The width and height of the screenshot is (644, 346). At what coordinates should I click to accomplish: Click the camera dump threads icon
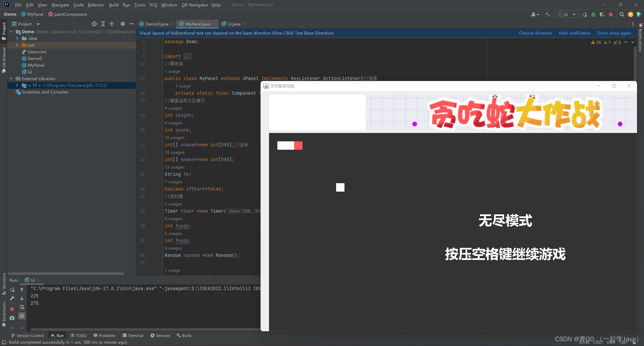click(12, 318)
